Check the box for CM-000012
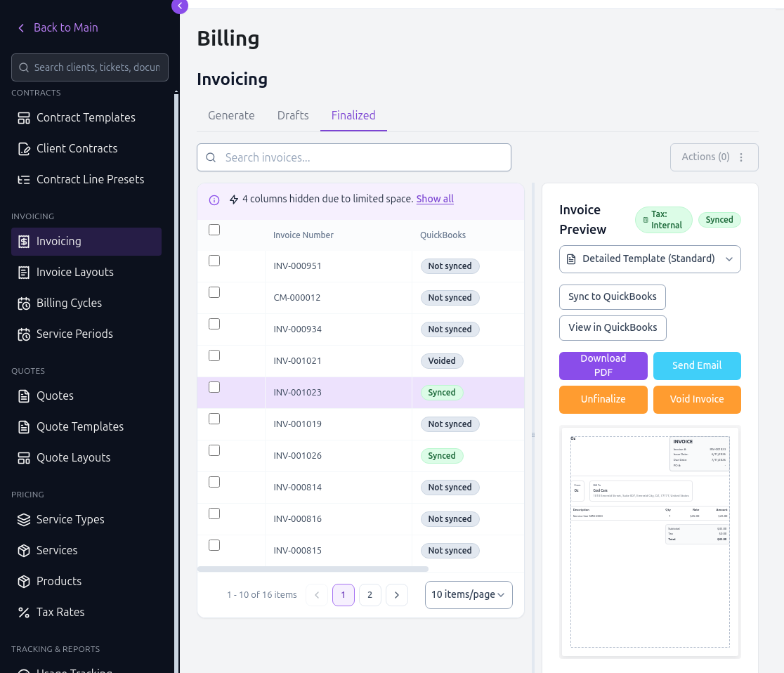Screen dimensions: 784x673 (214, 292)
